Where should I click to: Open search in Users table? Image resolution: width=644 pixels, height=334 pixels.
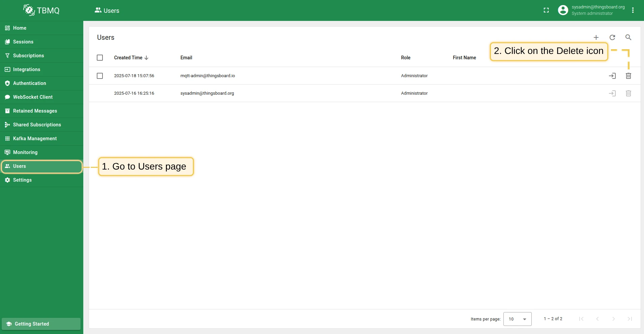628,37
